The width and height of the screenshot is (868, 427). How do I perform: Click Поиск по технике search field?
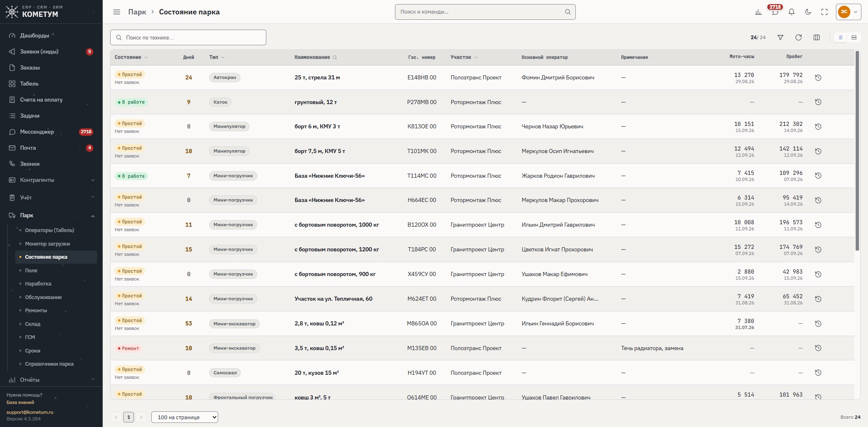point(188,37)
